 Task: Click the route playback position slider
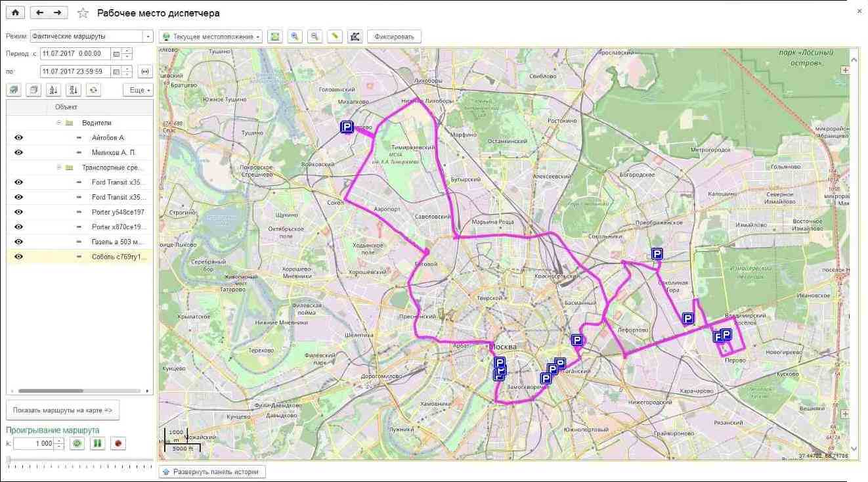pyautogui.click(x=9, y=460)
